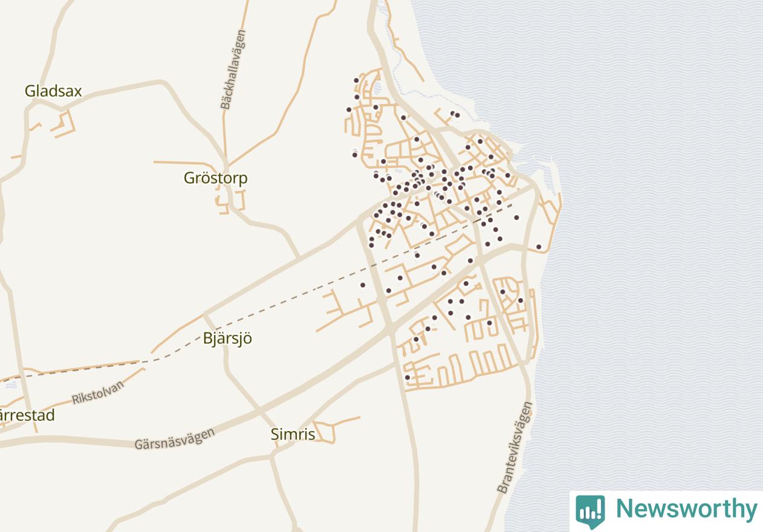This screenshot has width=763, height=532.
Task: Select the westernmost dot marker in the town
Action: [348, 110]
